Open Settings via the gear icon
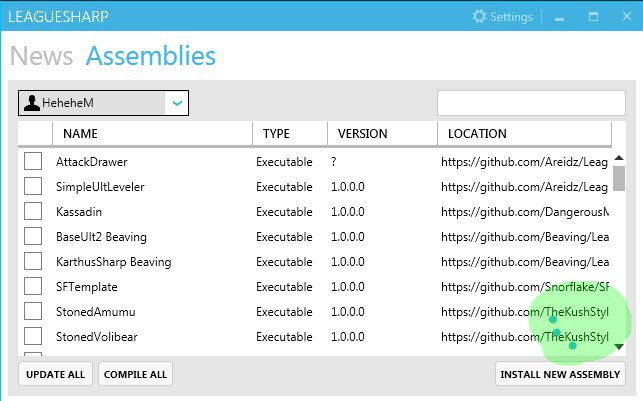The height and width of the screenshot is (401, 643). pyautogui.click(x=479, y=16)
